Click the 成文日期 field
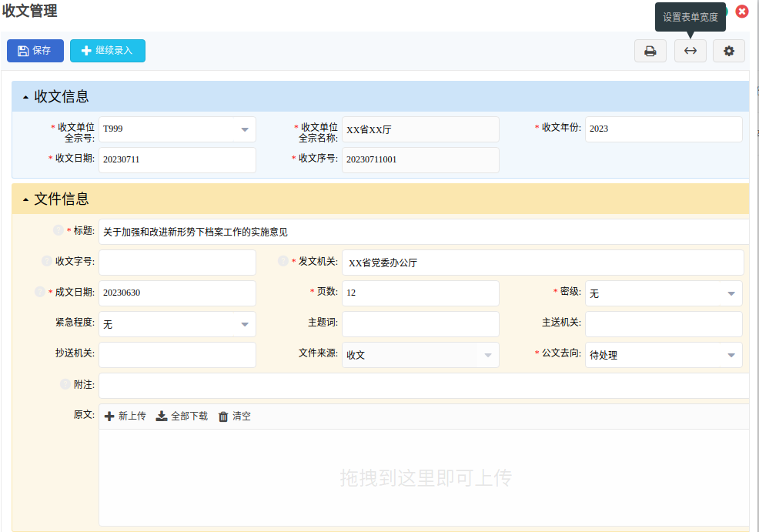The height and width of the screenshot is (532, 759). coord(177,293)
